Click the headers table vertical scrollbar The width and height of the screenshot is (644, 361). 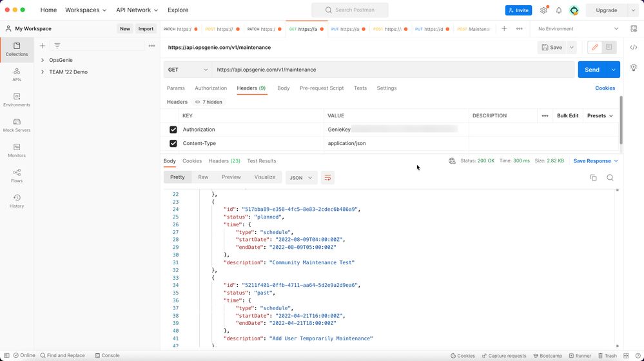621,120
